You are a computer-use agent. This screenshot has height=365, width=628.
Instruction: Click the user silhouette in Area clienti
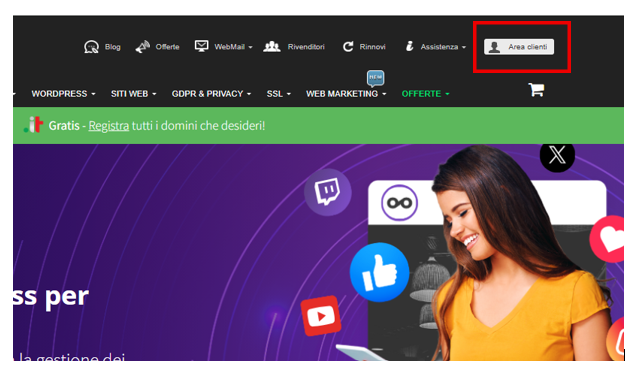click(x=494, y=47)
